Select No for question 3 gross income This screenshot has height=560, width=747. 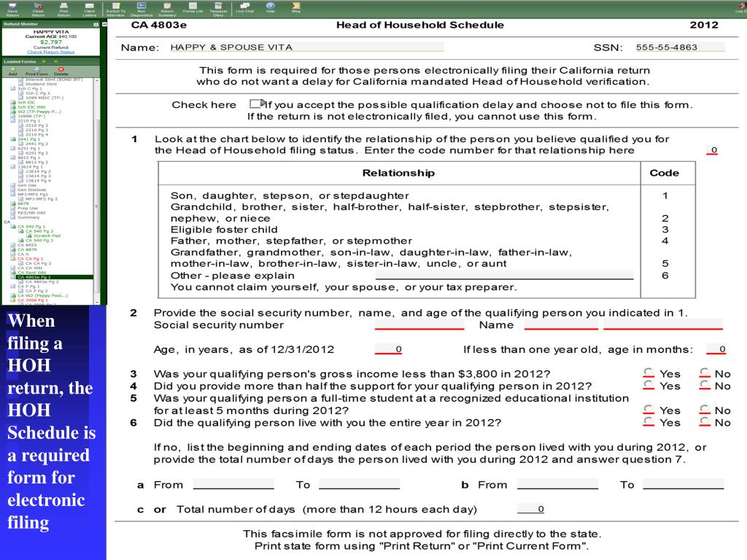pyautogui.click(x=705, y=373)
